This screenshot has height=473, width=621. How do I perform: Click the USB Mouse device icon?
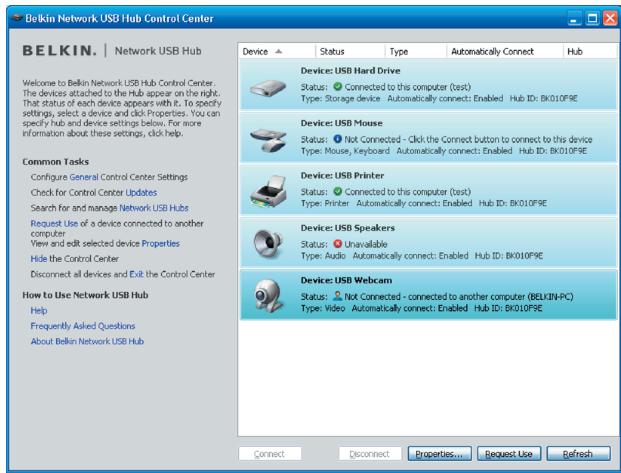click(269, 140)
